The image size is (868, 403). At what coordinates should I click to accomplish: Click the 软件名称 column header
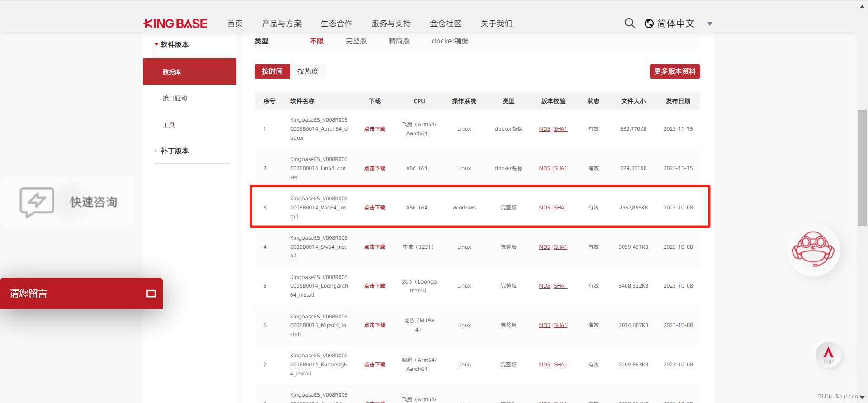[302, 101]
